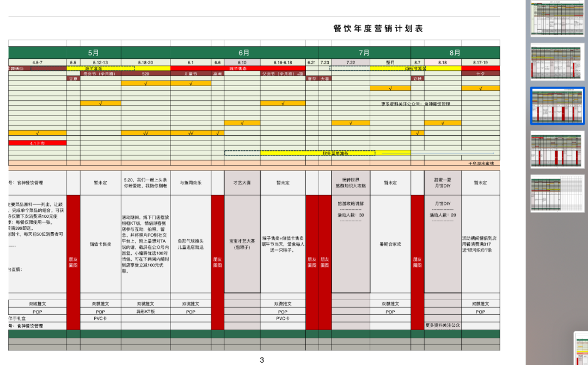Select the date cell 6.16-6.18
The width and height of the screenshot is (588, 365).
coord(283,62)
